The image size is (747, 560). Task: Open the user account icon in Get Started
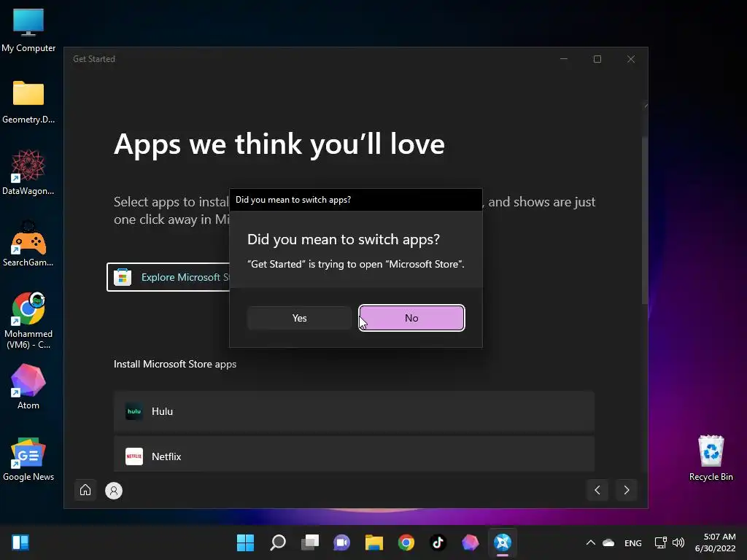(113, 491)
